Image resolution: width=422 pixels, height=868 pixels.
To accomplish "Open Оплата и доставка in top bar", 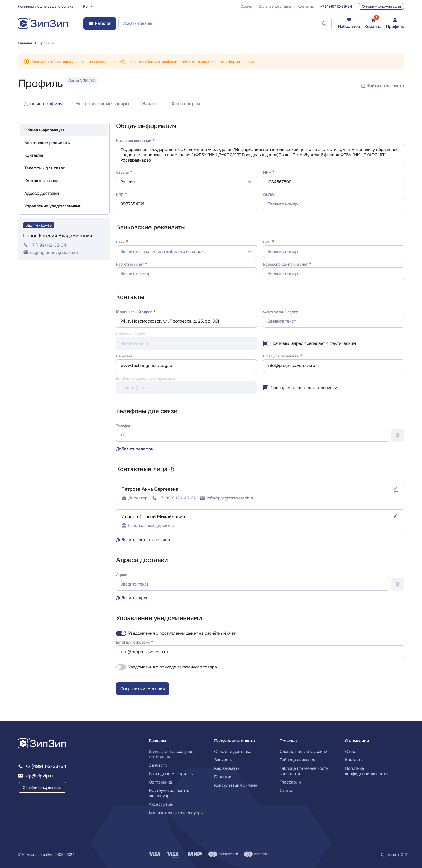I will 275,6.
